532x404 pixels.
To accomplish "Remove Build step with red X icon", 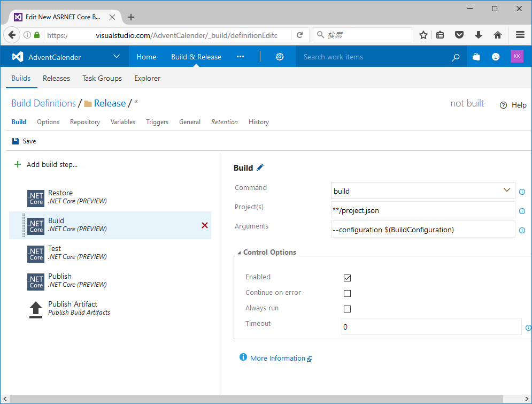I will click(205, 225).
